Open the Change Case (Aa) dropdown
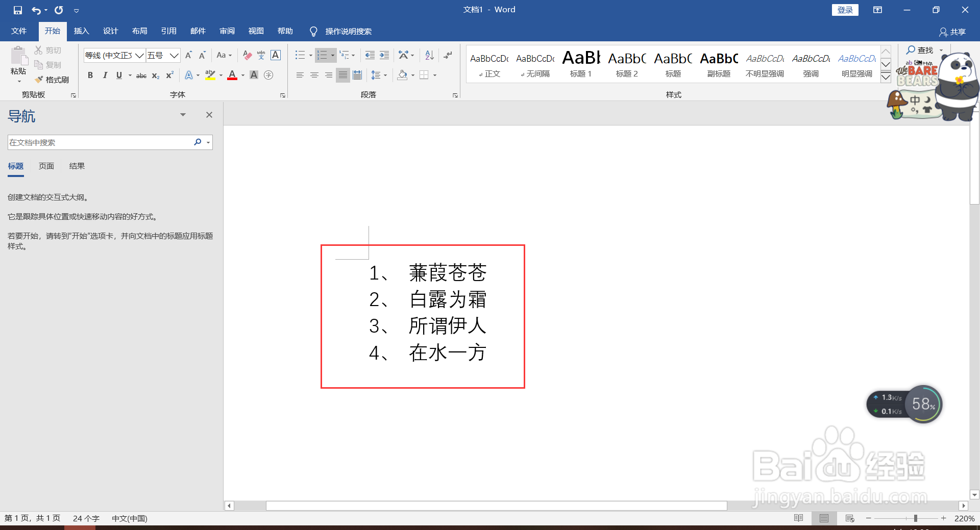The height and width of the screenshot is (530, 980). pyautogui.click(x=224, y=55)
